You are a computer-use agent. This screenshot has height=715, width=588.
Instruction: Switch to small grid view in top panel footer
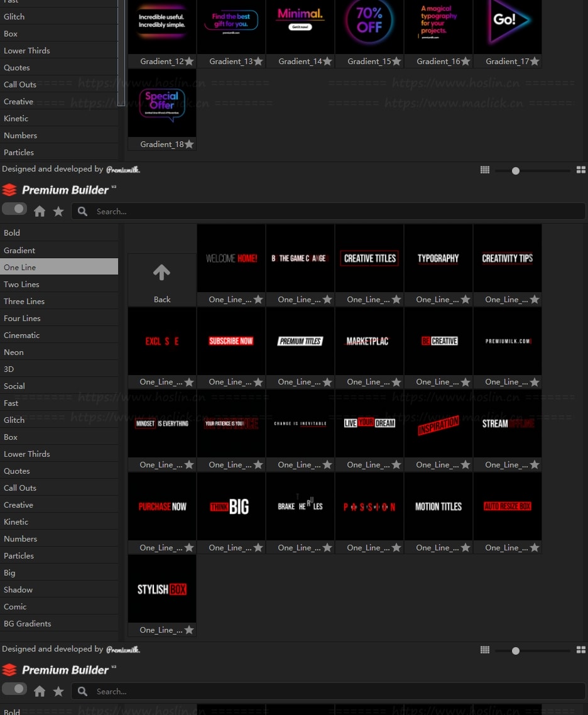(485, 170)
